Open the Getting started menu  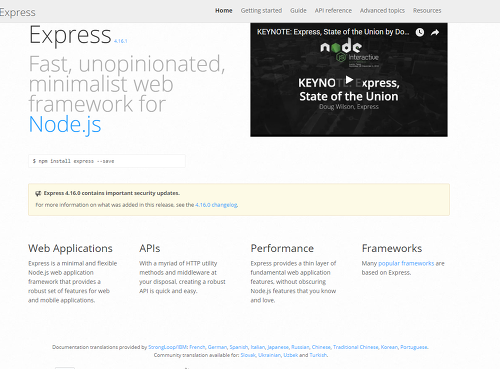coord(261,11)
